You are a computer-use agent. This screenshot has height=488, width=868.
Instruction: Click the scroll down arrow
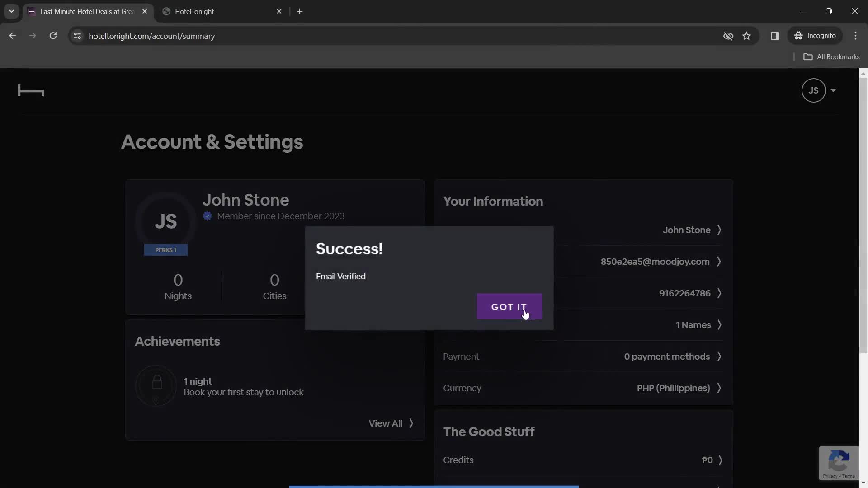(x=863, y=483)
